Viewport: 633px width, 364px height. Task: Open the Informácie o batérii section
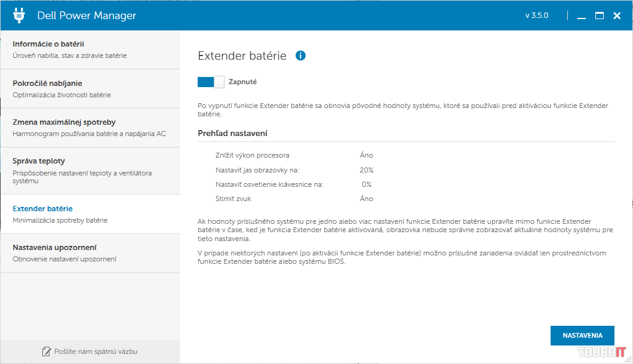(90, 50)
